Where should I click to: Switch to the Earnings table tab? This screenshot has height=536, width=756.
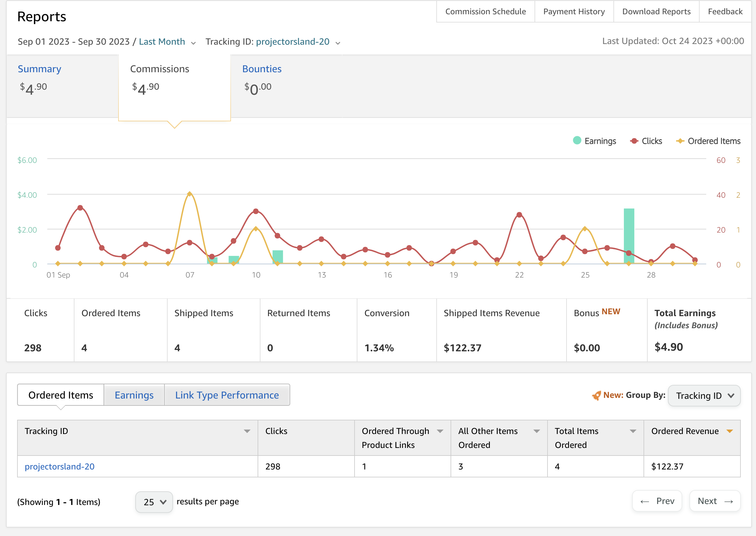click(134, 395)
